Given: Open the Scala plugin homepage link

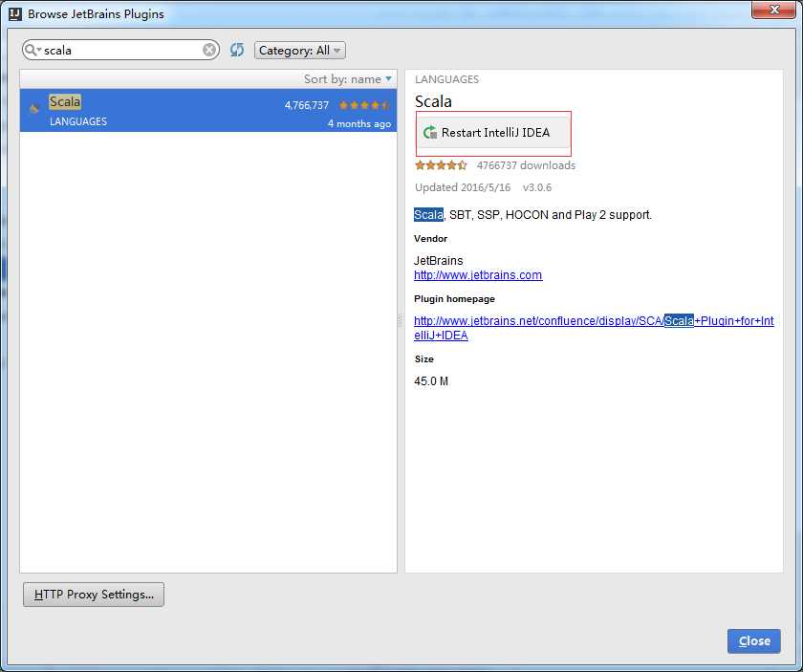Looking at the screenshot, I should click(x=594, y=328).
